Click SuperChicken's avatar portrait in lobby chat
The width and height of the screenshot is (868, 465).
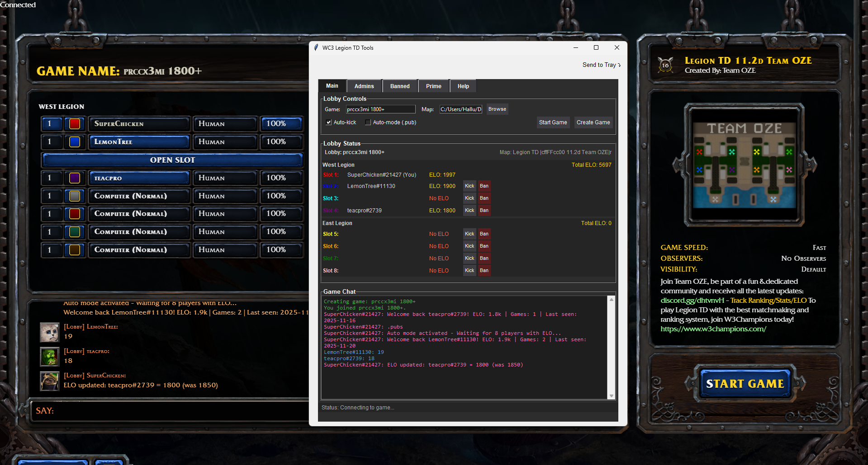pyautogui.click(x=49, y=381)
